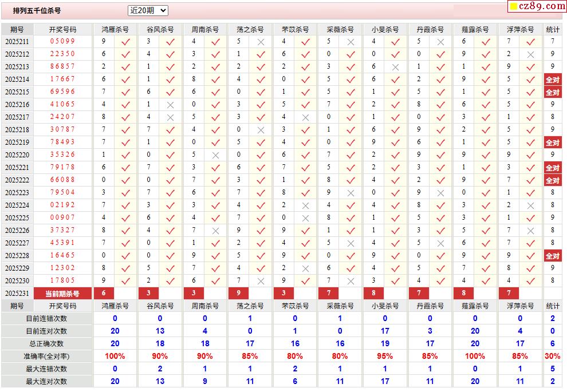Click the X mark for 荡之杀号 in row 2025230

click(x=261, y=282)
